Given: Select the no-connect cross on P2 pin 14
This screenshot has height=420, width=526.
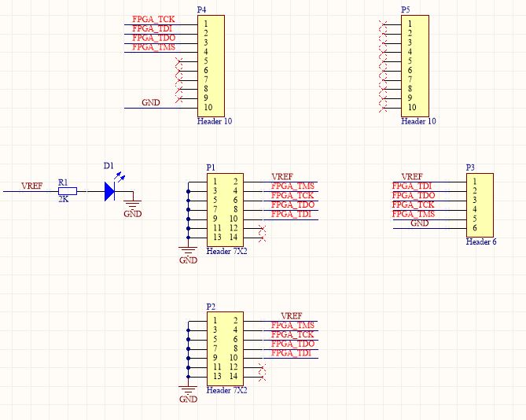Looking at the screenshot, I should (263, 378).
